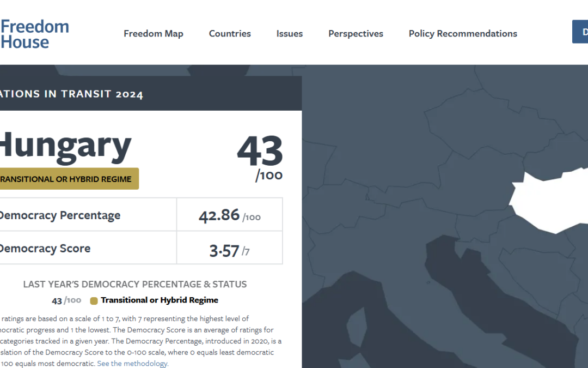Open the Freedom Map page
The height and width of the screenshot is (368, 588).
153,33
